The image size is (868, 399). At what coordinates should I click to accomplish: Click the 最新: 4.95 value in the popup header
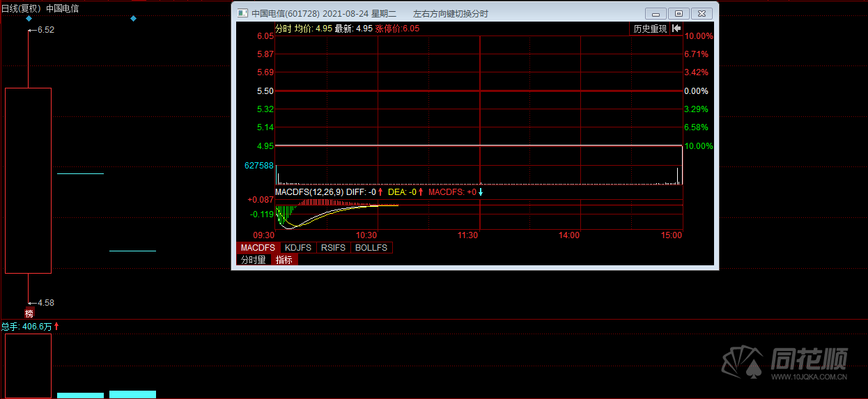(354, 29)
